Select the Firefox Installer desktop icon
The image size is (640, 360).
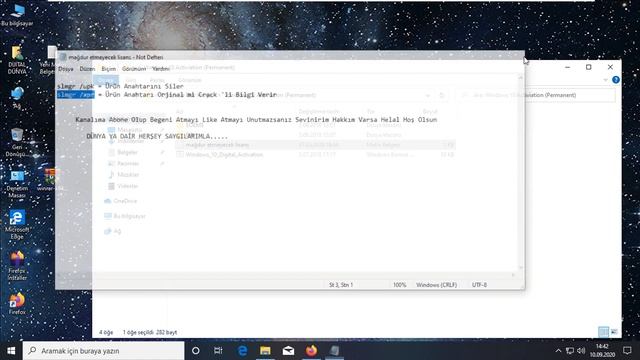pos(17,266)
